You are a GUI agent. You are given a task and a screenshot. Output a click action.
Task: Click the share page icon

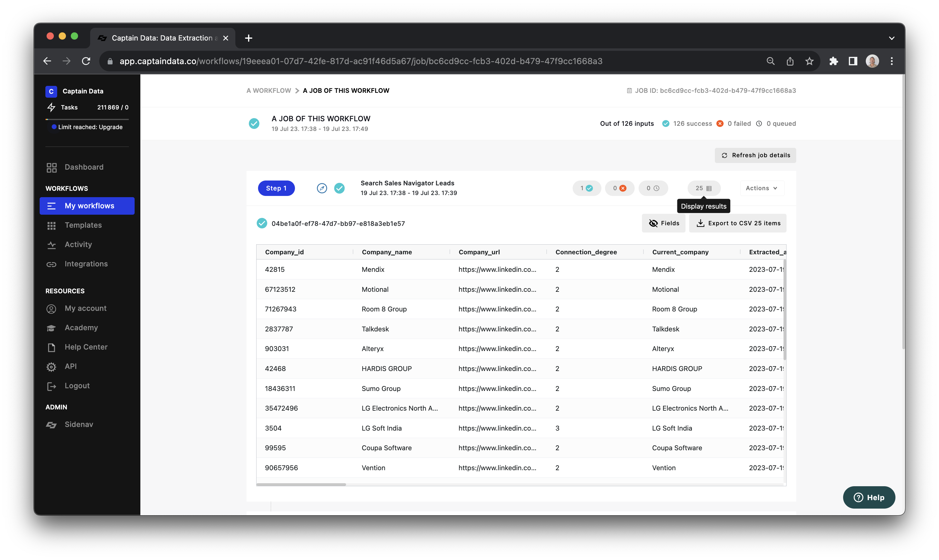tap(790, 61)
